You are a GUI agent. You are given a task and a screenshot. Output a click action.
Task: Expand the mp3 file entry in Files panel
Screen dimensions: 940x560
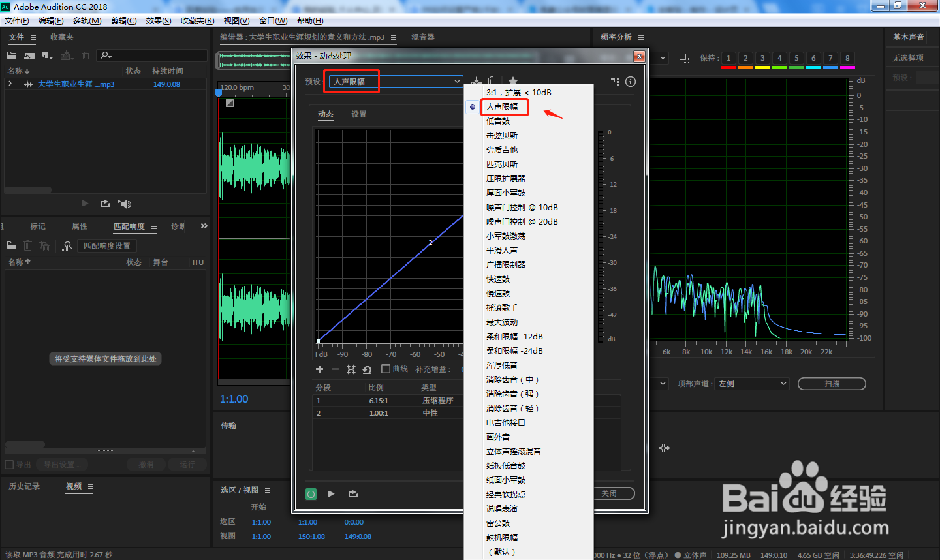pos(10,84)
